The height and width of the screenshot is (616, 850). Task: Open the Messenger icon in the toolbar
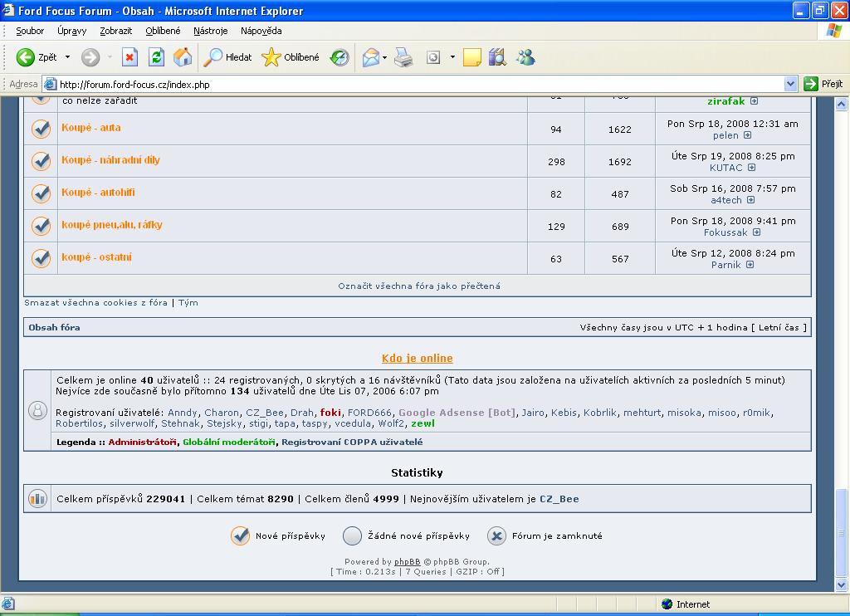[x=525, y=57]
